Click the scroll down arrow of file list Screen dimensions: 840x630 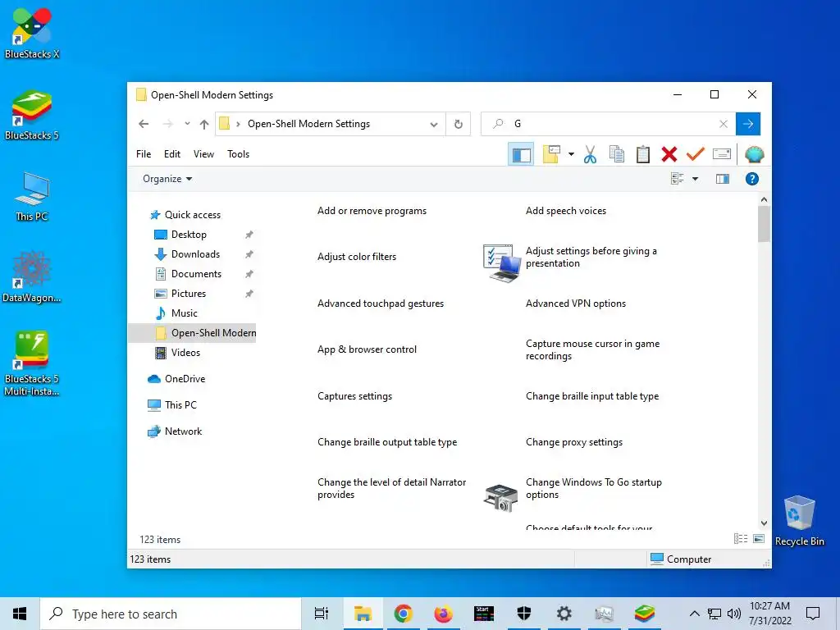click(x=764, y=523)
